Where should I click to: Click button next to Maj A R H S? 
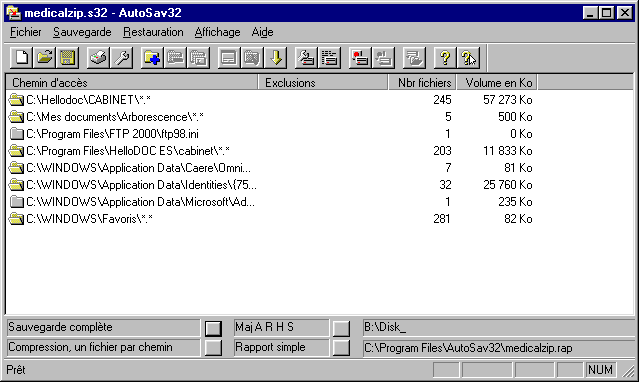(341, 328)
